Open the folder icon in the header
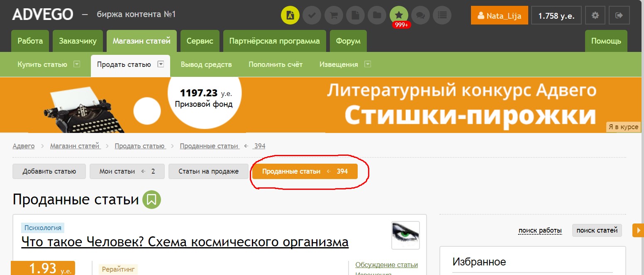This screenshot has width=644, height=275. click(x=377, y=15)
